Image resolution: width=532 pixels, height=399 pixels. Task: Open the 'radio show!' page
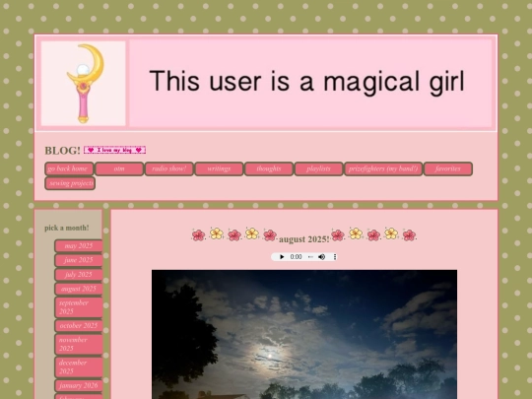click(169, 168)
